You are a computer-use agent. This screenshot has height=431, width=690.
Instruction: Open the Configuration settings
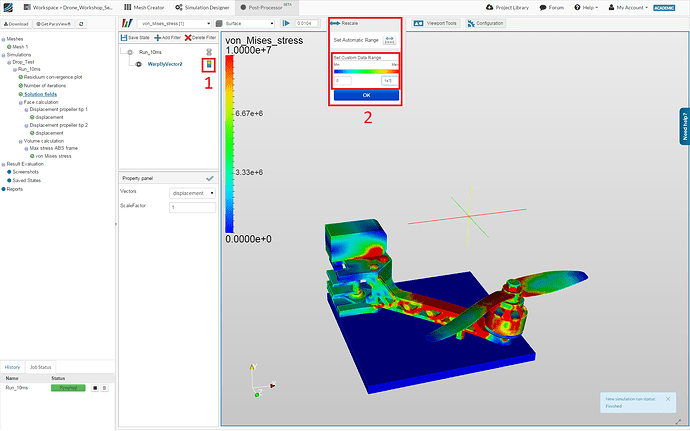(x=487, y=22)
